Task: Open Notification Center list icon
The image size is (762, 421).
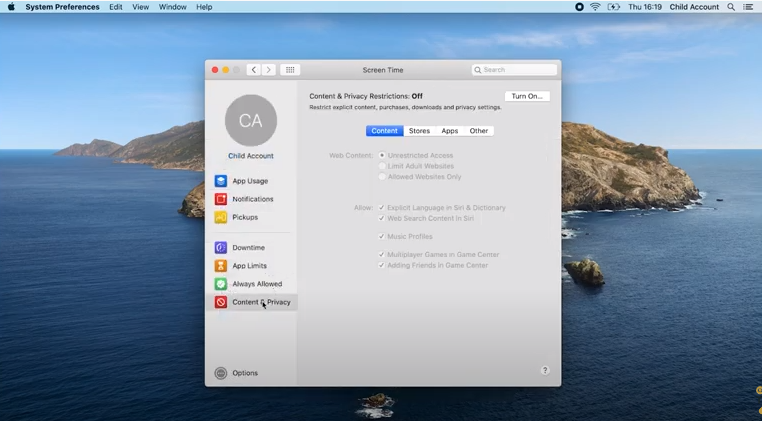Action: tap(748, 7)
